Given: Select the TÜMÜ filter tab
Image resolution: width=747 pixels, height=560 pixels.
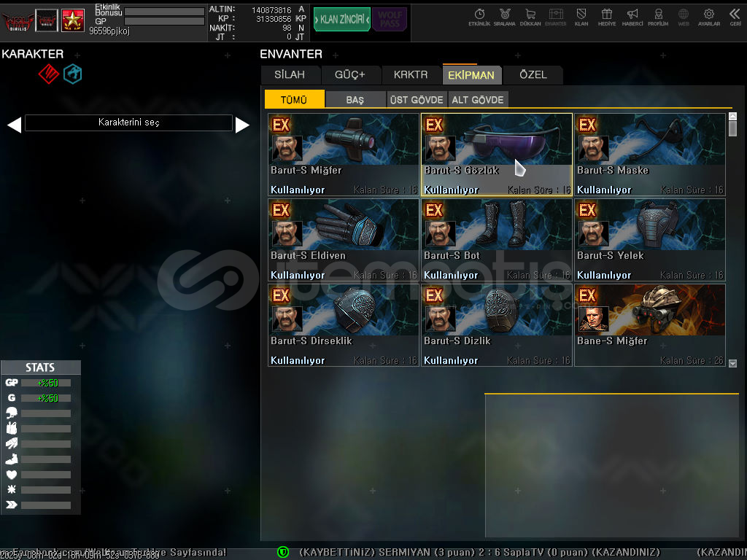Looking at the screenshot, I should coord(294,99).
